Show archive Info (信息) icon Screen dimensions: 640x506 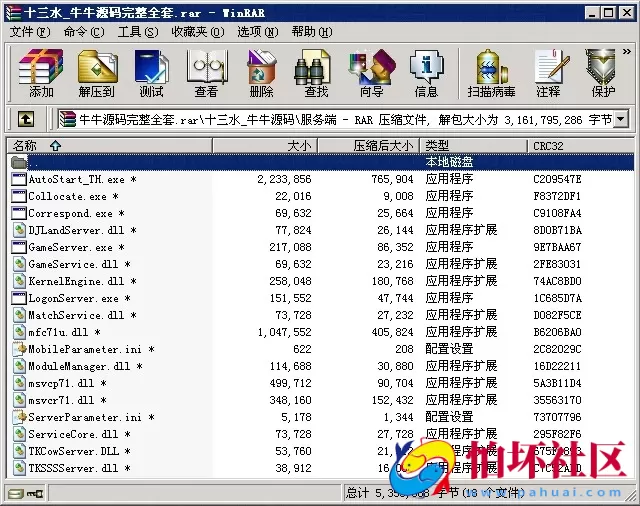[x=426, y=73]
